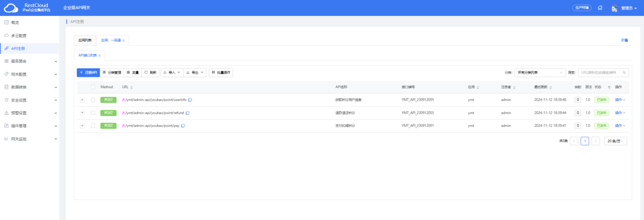
Task: Copy the userInfo API URL via copy icon
Action: point(190,100)
